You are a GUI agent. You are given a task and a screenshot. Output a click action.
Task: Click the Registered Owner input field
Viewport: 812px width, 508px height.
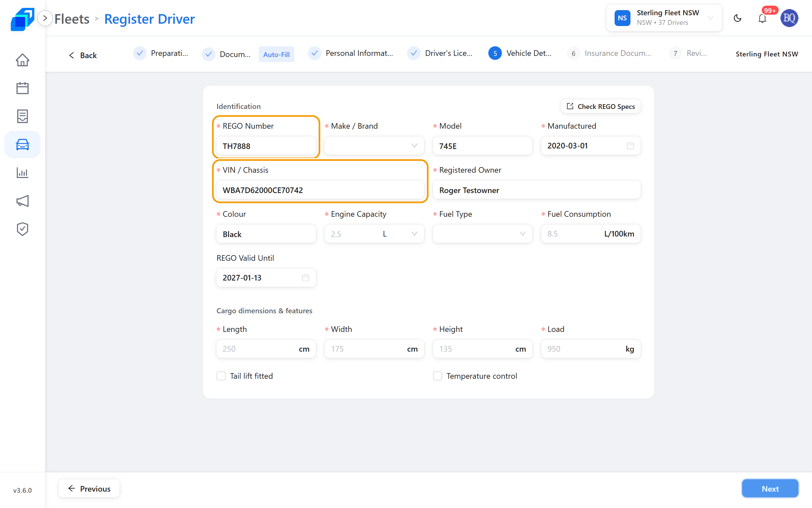(537, 190)
